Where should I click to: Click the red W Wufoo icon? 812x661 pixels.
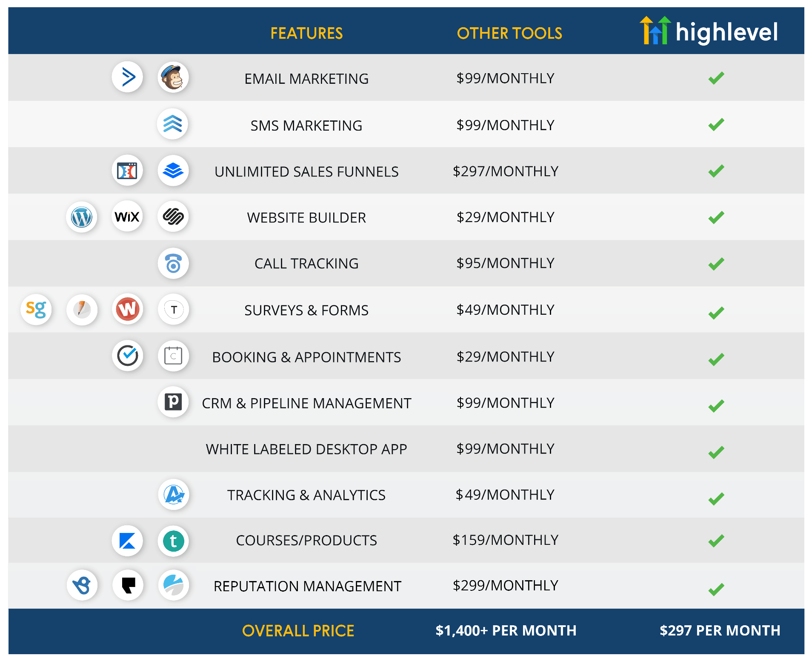point(127,310)
